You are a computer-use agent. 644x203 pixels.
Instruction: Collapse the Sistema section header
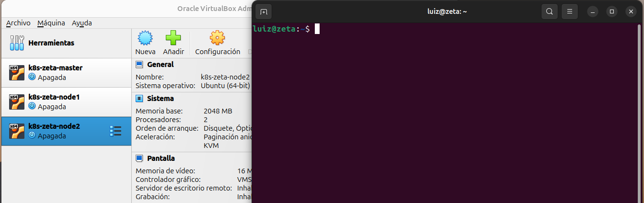(160, 99)
